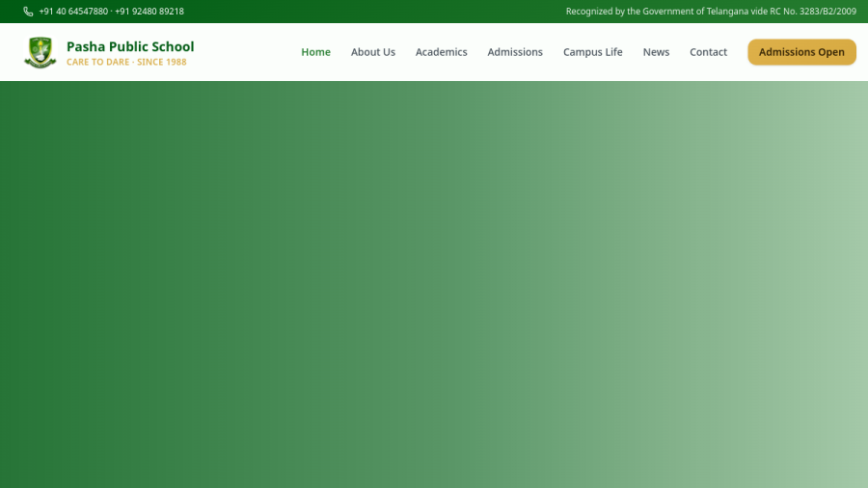Click the Pasha Public School crest logo
This screenshot has height=488, width=868.
pos(41,52)
